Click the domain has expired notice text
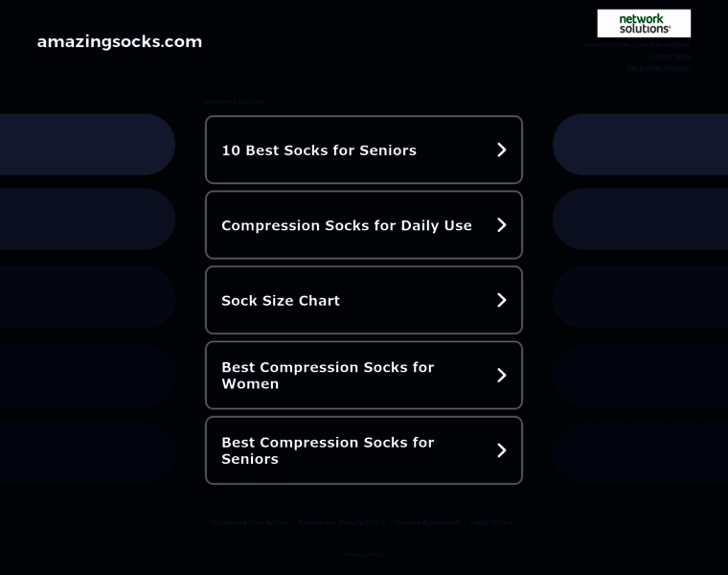This screenshot has height=575, width=728. (x=636, y=45)
